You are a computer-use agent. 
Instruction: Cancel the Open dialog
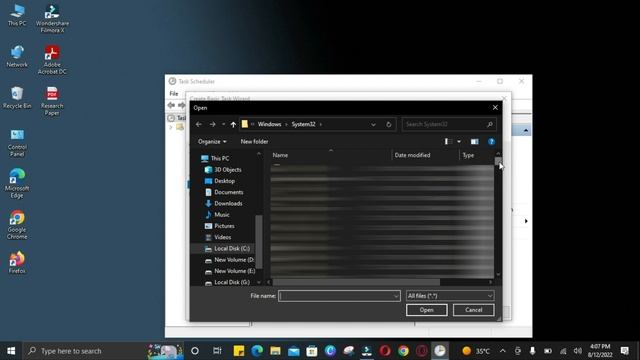point(473,310)
